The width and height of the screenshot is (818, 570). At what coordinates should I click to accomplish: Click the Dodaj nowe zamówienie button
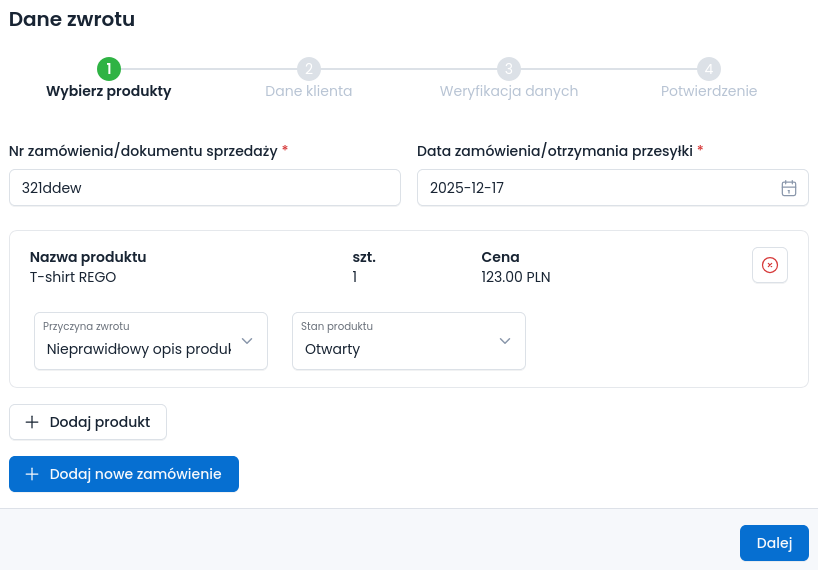click(x=124, y=474)
